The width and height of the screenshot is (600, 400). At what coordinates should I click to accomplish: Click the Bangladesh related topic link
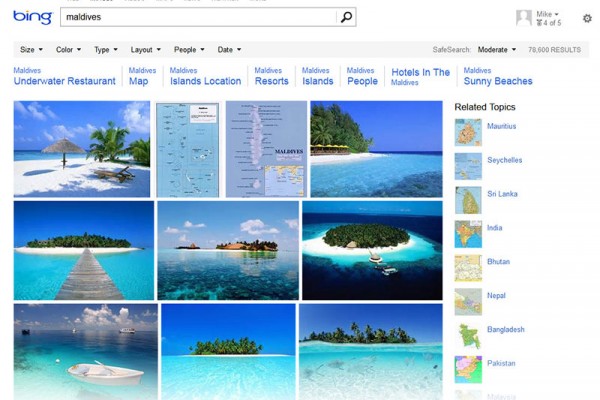[507, 330]
